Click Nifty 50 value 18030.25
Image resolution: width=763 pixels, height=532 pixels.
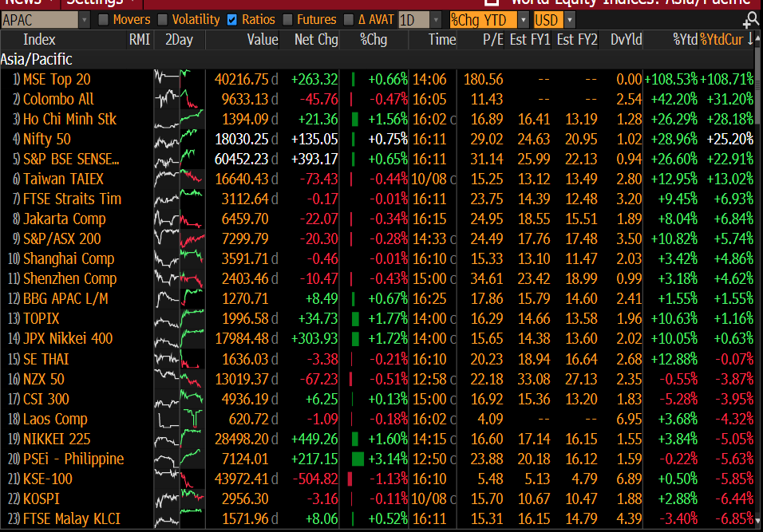[x=241, y=139]
